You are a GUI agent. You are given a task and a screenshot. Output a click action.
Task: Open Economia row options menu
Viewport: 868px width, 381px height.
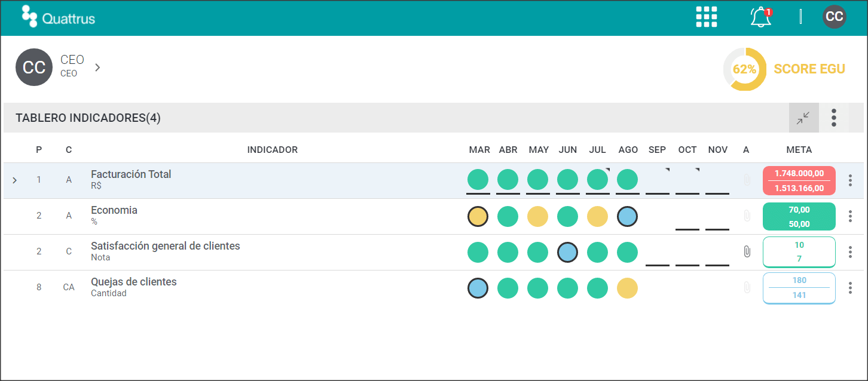tap(850, 216)
